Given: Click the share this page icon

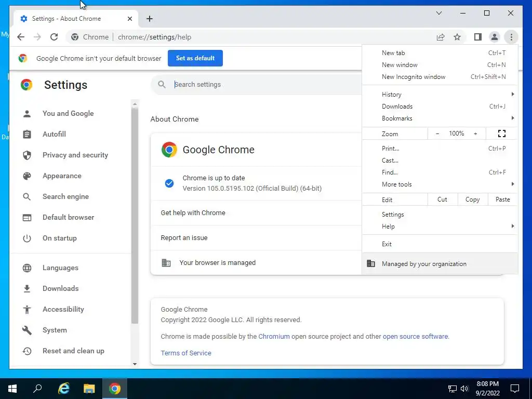Looking at the screenshot, I should (441, 37).
